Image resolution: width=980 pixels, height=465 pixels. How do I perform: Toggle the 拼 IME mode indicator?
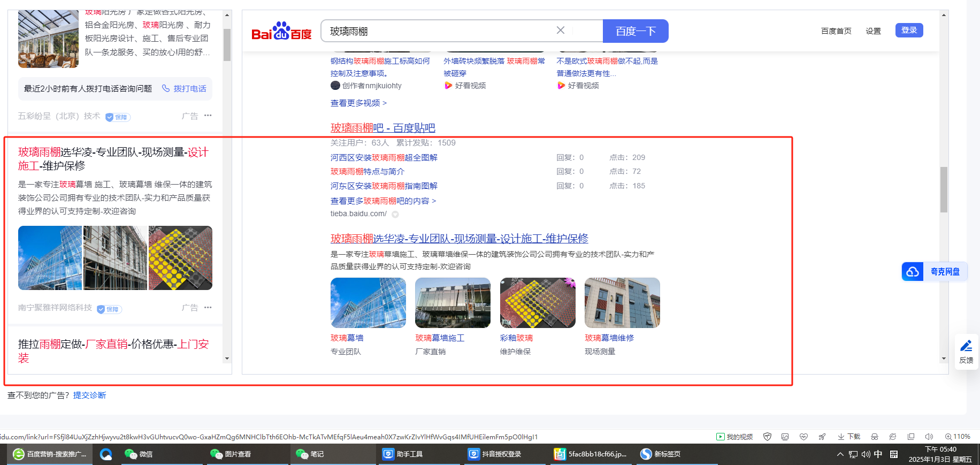coord(894,454)
